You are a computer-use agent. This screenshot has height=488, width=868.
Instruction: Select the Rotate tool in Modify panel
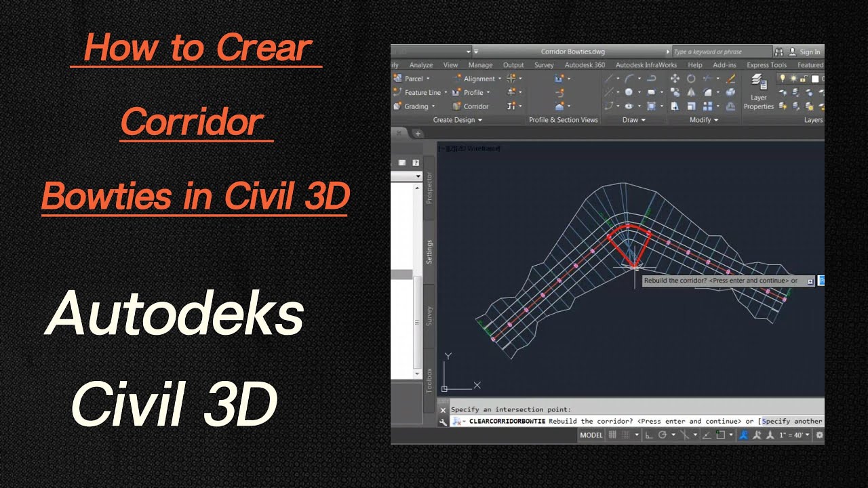pos(691,79)
